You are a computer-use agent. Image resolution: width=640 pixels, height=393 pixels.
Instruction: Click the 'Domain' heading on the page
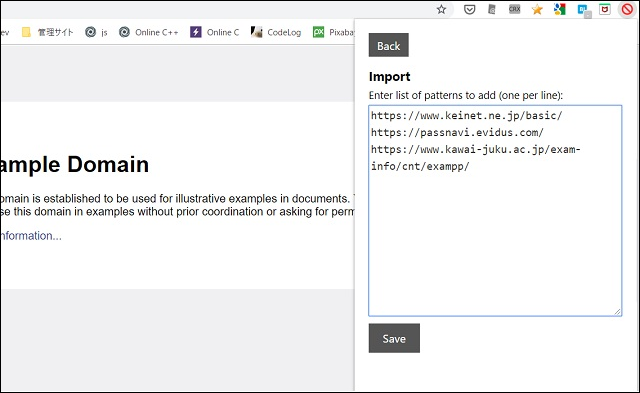click(x=108, y=164)
